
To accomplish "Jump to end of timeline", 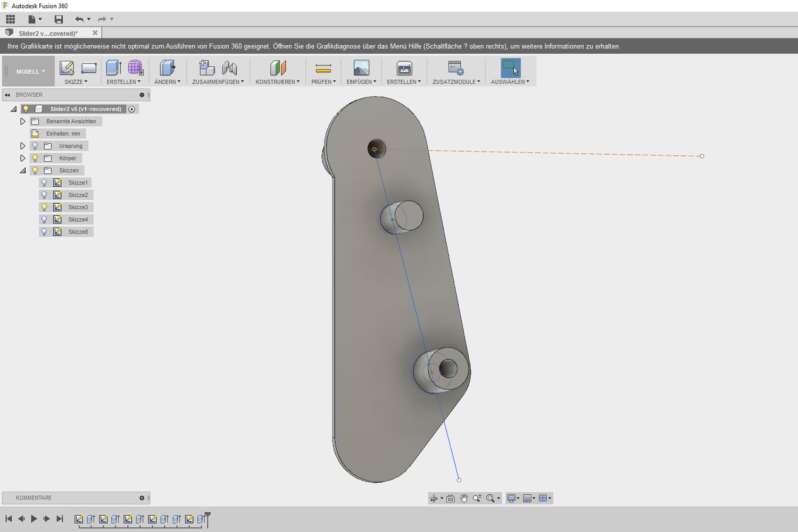I will coord(60,519).
